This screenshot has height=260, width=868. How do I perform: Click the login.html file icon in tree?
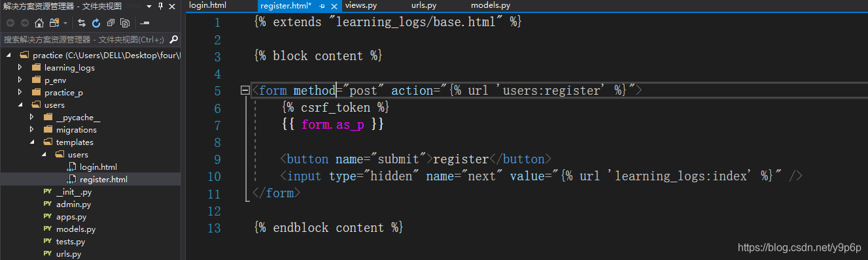tap(71, 167)
